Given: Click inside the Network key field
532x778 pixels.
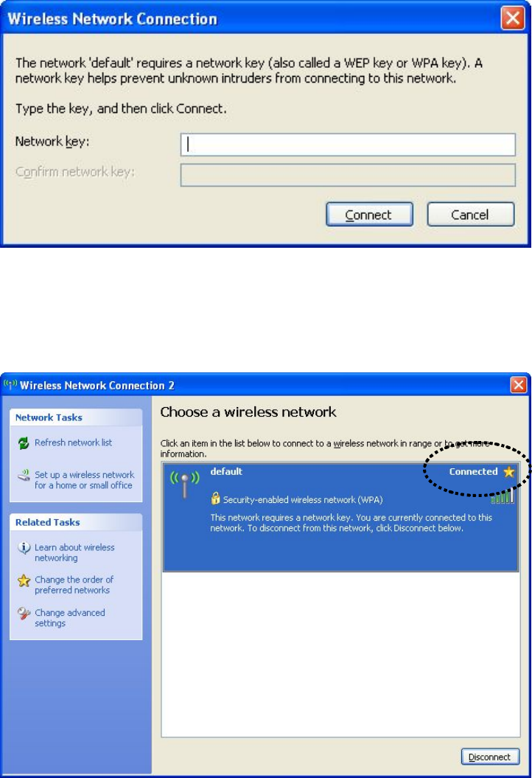Looking at the screenshot, I should [x=348, y=145].
